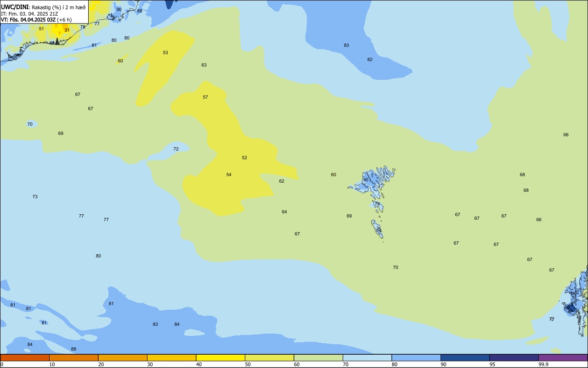Click the legend tick label 10
The height and width of the screenshot is (368, 588).
pyautogui.click(x=52, y=364)
